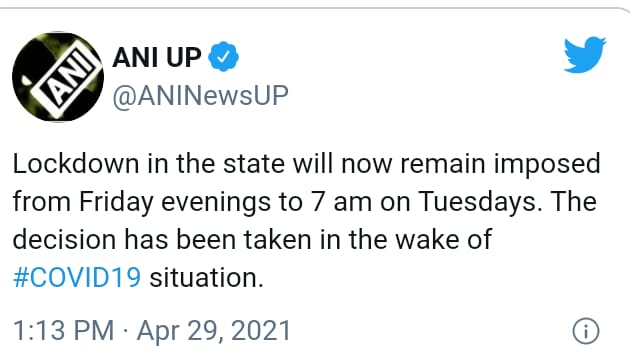Screen dimensions: 630x361
Task: Click the white checkmark in verified badge
Action: click(223, 57)
